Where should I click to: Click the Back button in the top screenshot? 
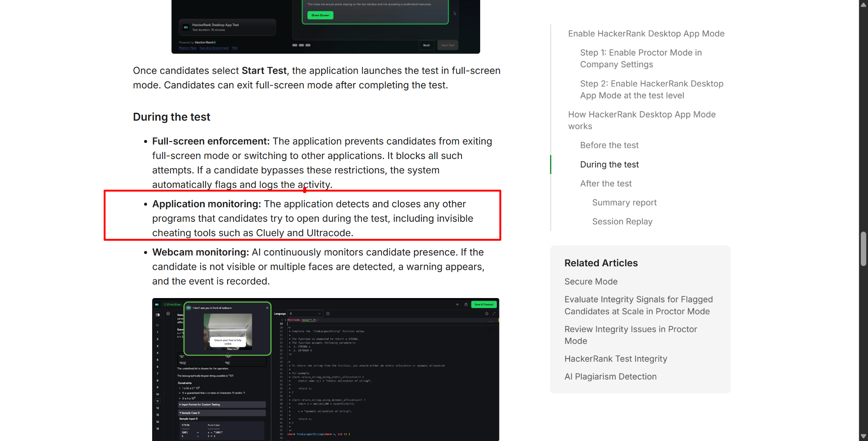pyautogui.click(x=426, y=45)
